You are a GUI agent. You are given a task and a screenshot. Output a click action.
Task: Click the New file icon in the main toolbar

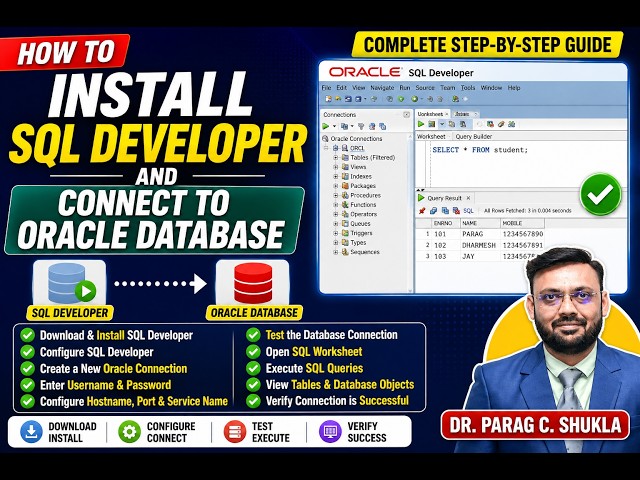click(x=328, y=99)
